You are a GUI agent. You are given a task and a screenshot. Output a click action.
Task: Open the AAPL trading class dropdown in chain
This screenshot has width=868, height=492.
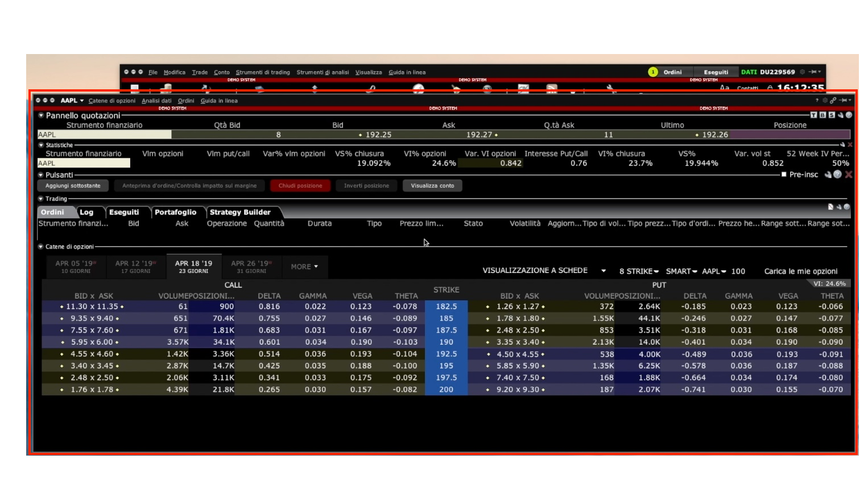point(714,271)
